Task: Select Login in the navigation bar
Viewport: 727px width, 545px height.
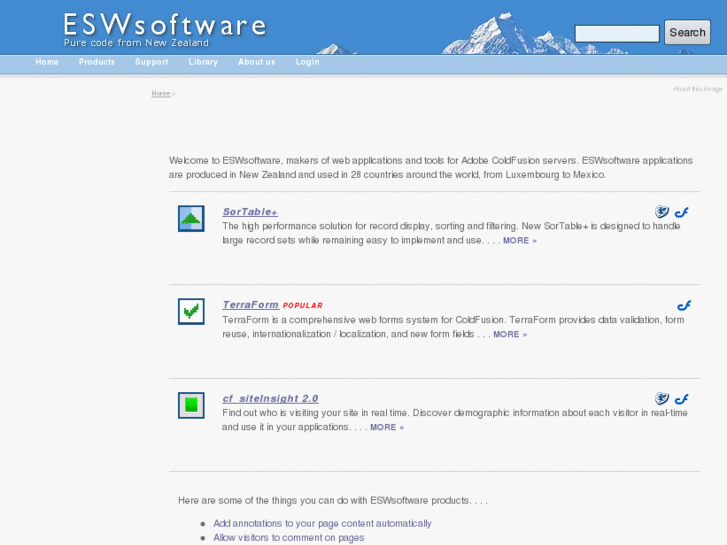Action: tap(307, 62)
